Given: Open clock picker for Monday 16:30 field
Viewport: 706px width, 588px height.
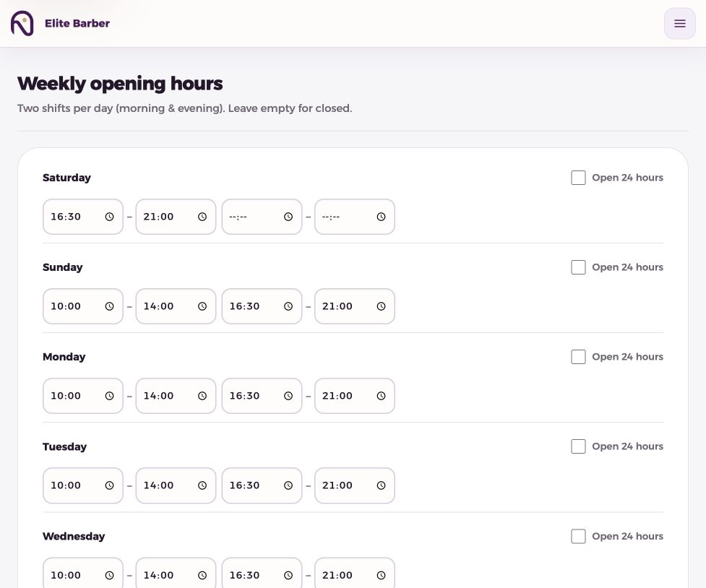Looking at the screenshot, I should 288,396.
